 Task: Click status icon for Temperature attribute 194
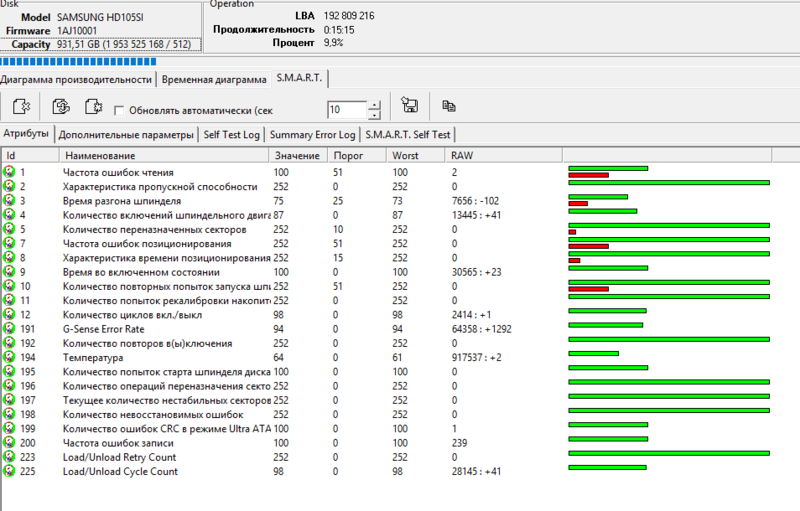coord(10,357)
